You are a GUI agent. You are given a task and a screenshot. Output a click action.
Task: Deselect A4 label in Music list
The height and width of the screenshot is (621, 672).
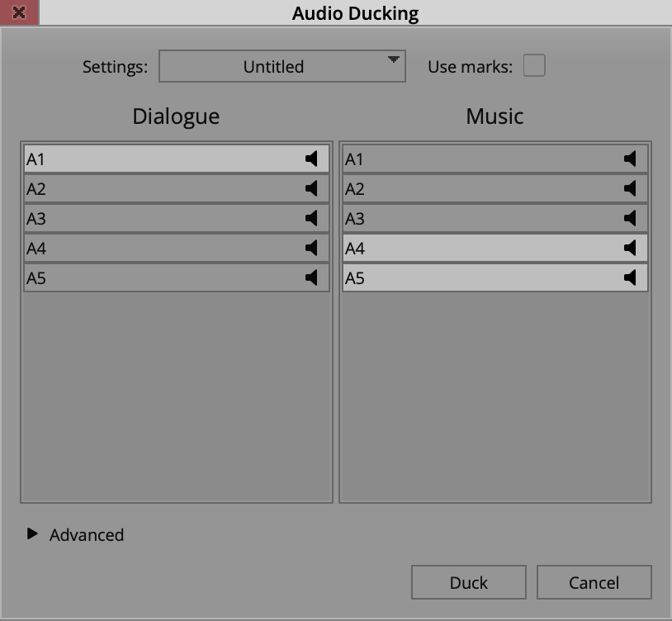click(355, 249)
